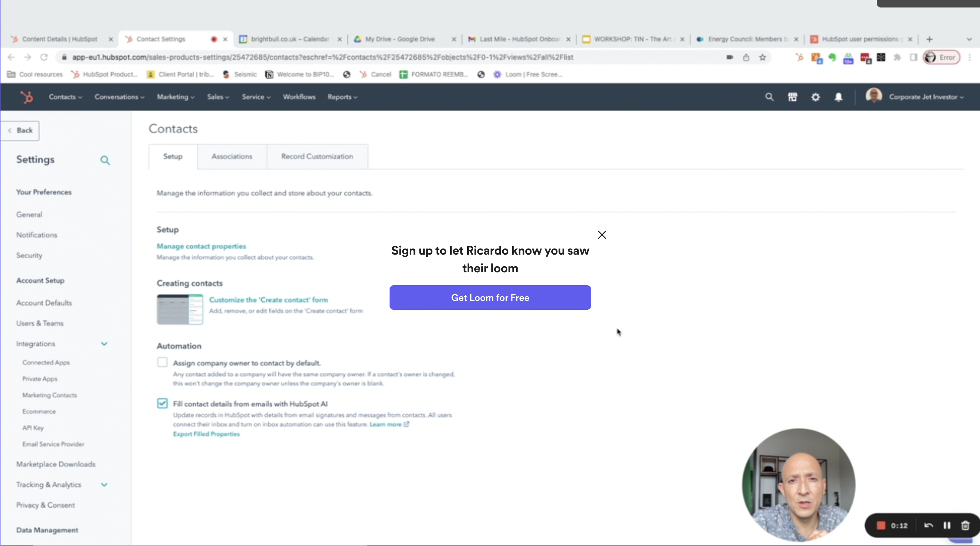The width and height of the screenshot is (980, 546).
Task: Expand the Conversations navigation menu
Action: click(120, 97)
